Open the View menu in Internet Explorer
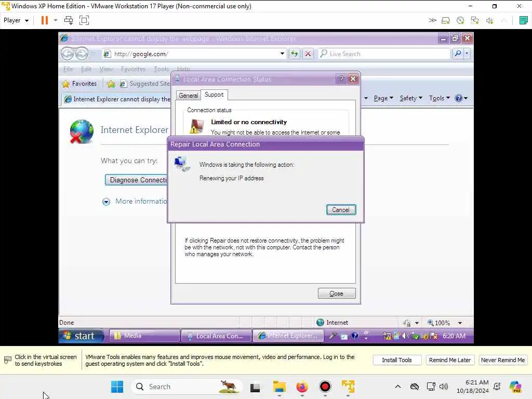 (x=106, y=69)
